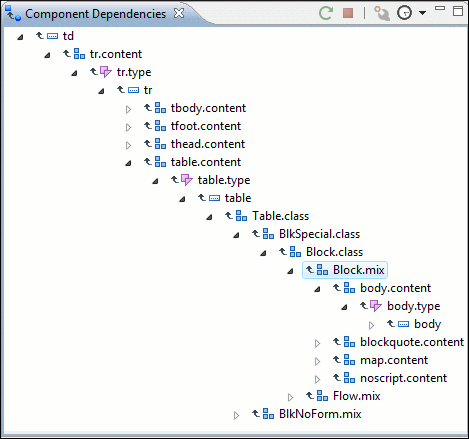This screenshot has width=469, height=439.
Task: Click the history clock icon
Action: 404,13
